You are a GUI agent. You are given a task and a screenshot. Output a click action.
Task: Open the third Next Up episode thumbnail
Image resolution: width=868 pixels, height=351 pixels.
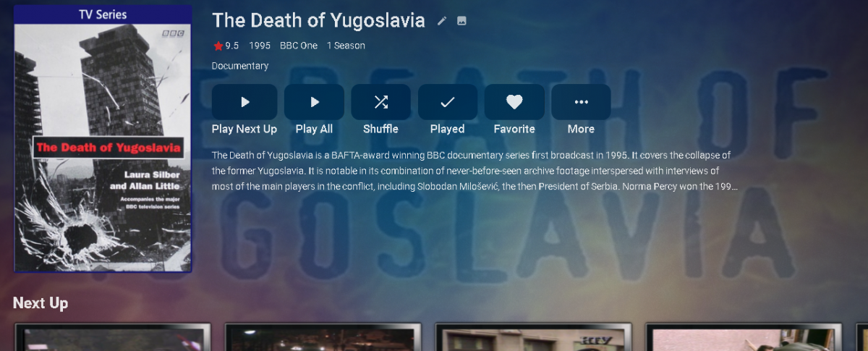[x=533, y=337]
